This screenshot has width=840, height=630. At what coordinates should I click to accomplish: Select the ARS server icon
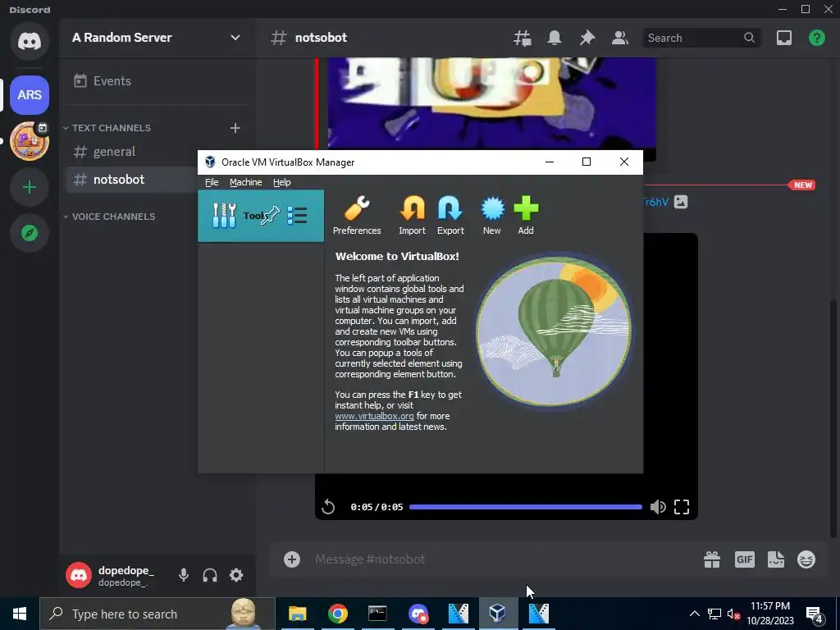(x=30, y=95)
